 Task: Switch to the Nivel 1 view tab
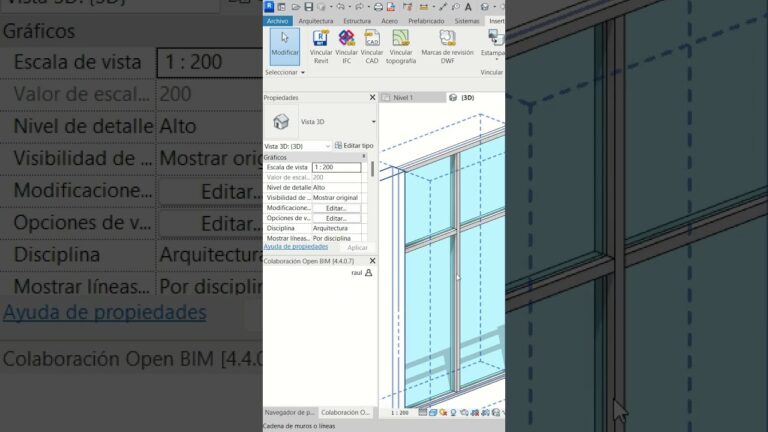pos(403,97)
